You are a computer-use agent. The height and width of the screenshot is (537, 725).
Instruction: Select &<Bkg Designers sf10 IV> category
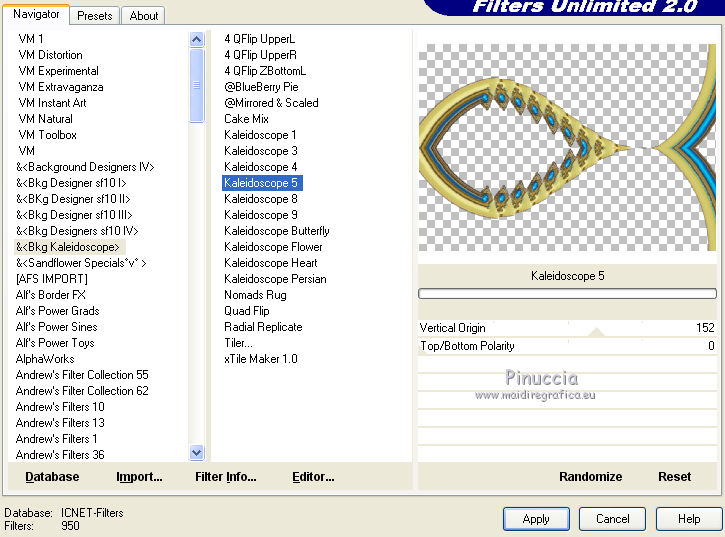(77, 231)
